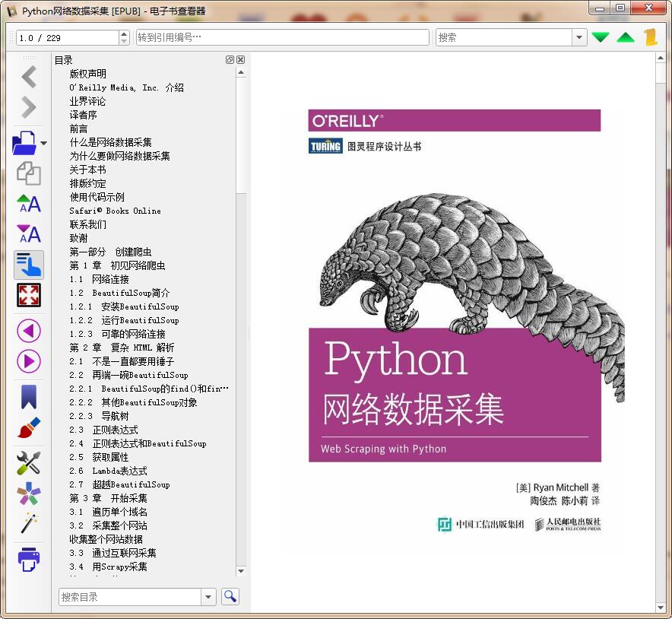Screen dimensions: 672x619
Task: Go to previous page with purple left arrow
Action: (x=29, y=331)
